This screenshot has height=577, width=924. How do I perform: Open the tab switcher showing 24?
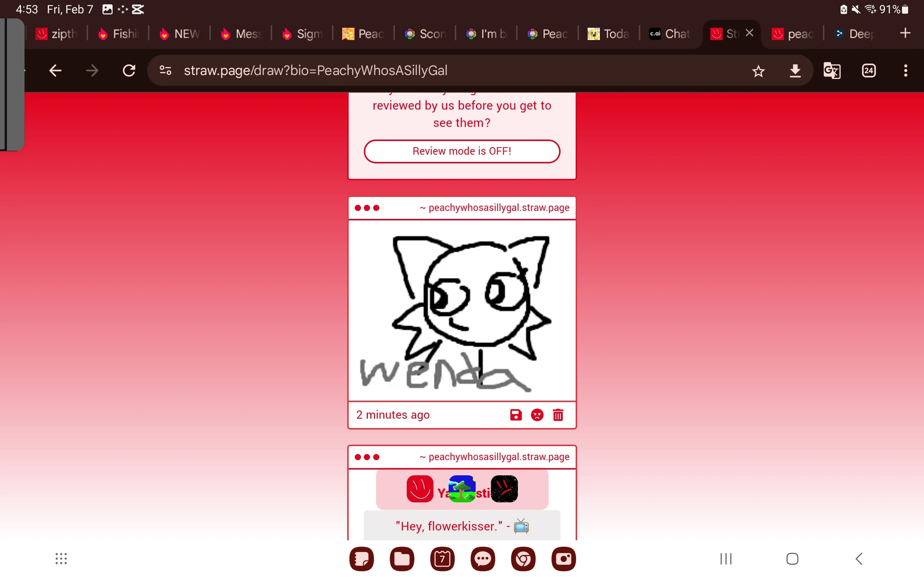pyautogui.click(x=869, y=71)
